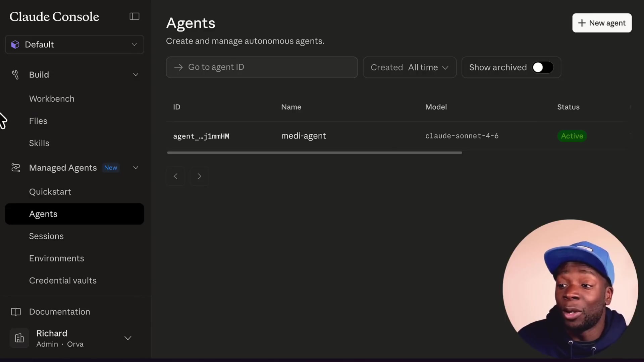644x362 pixels.
Task: Open the Managed Agents people icon
Action: click(x=15, y=168)
